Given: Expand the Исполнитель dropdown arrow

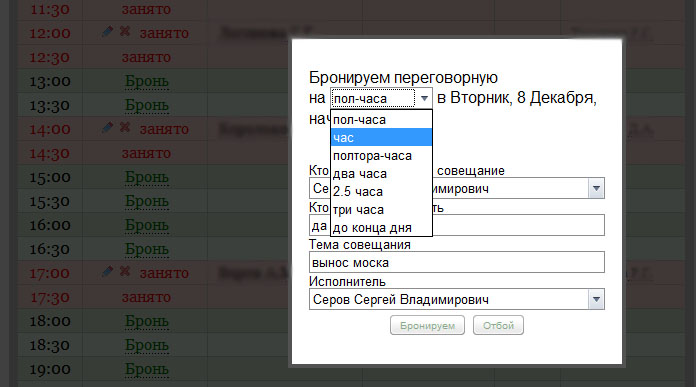Looking at the screenshot, I should pyautogui.click(x=596, y=300).
